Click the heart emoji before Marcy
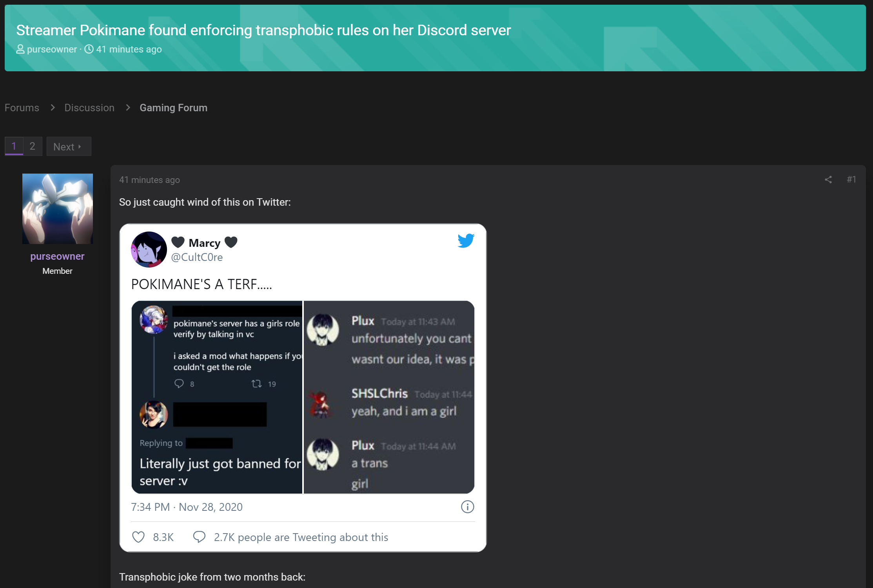873x588 pixels. click(178, 242)
